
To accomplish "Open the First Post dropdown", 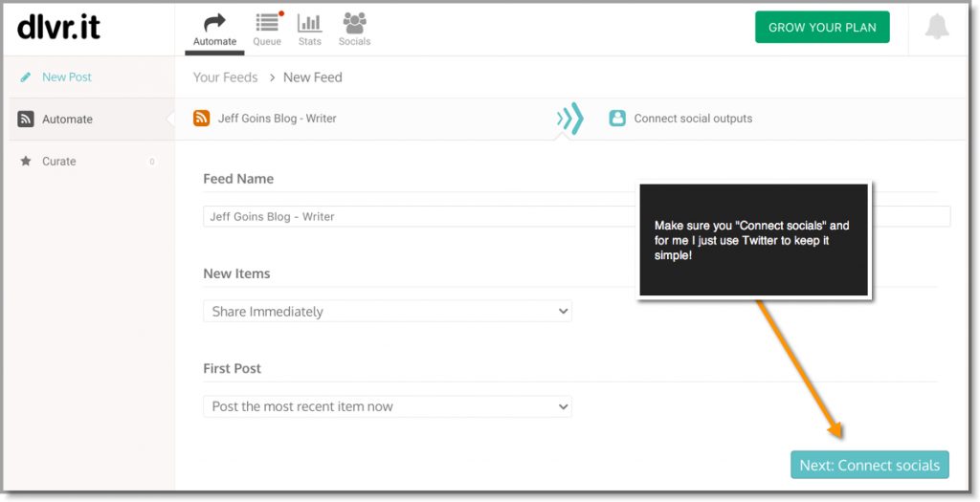I will [388, 406].
